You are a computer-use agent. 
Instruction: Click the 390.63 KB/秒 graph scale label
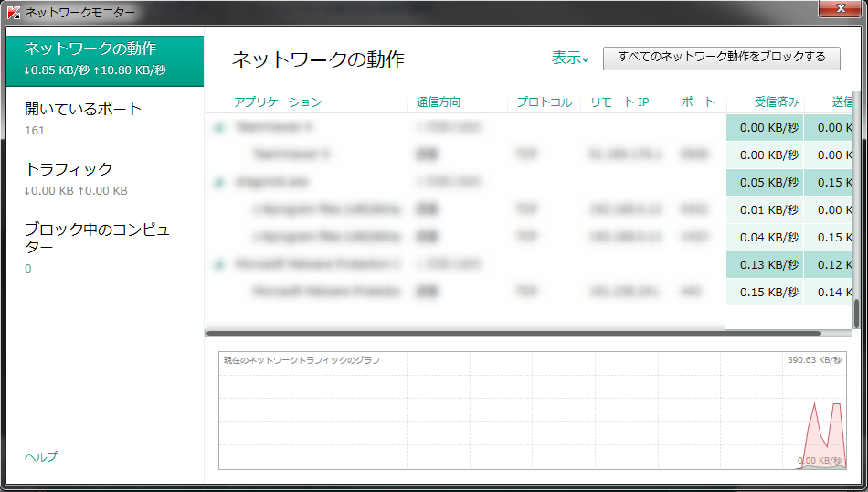tap(814, 360)
